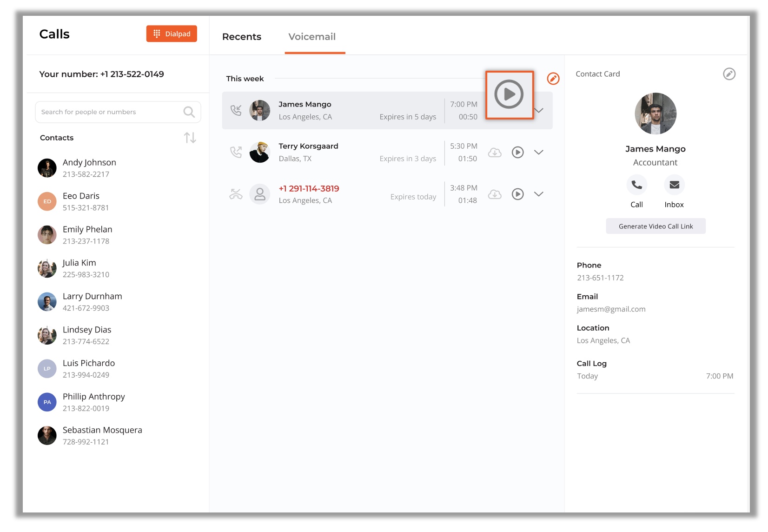The image size is (768, 532).
Task: Click incoming call icon beside James Mango
Action: 236,110
